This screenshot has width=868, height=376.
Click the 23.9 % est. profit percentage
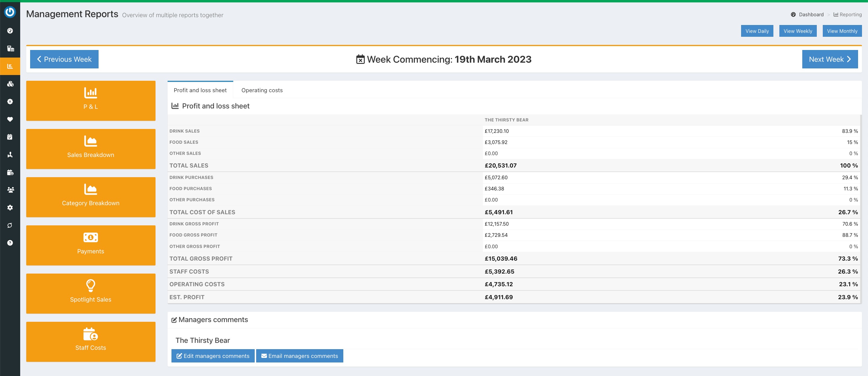pos(848,297)
